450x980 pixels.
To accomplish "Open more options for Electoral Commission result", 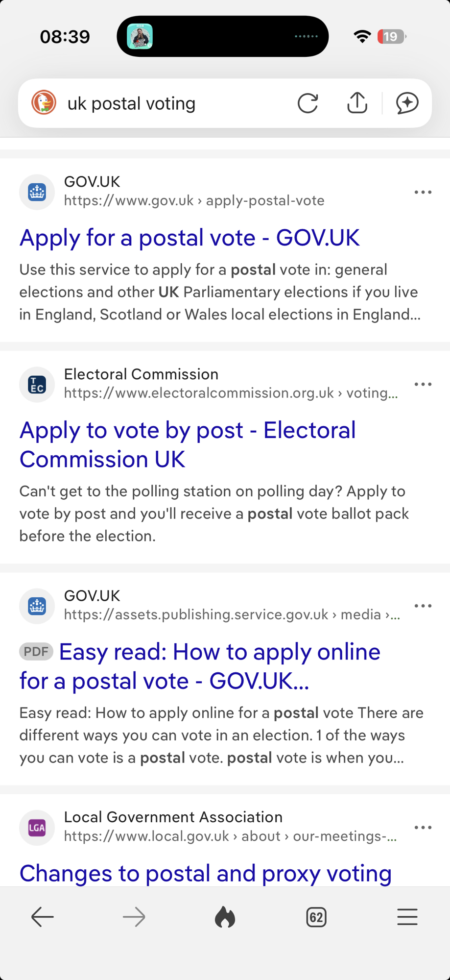I will point(423,384).
